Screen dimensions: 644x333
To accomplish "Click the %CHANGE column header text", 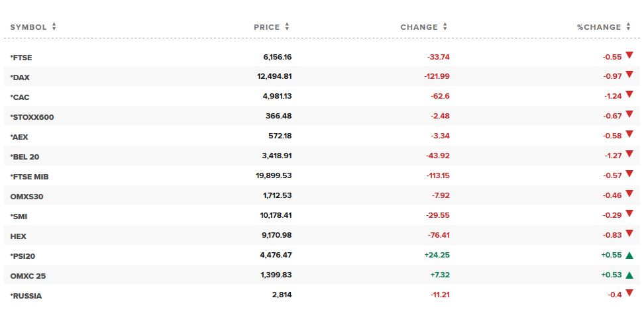I will [599, 27].
